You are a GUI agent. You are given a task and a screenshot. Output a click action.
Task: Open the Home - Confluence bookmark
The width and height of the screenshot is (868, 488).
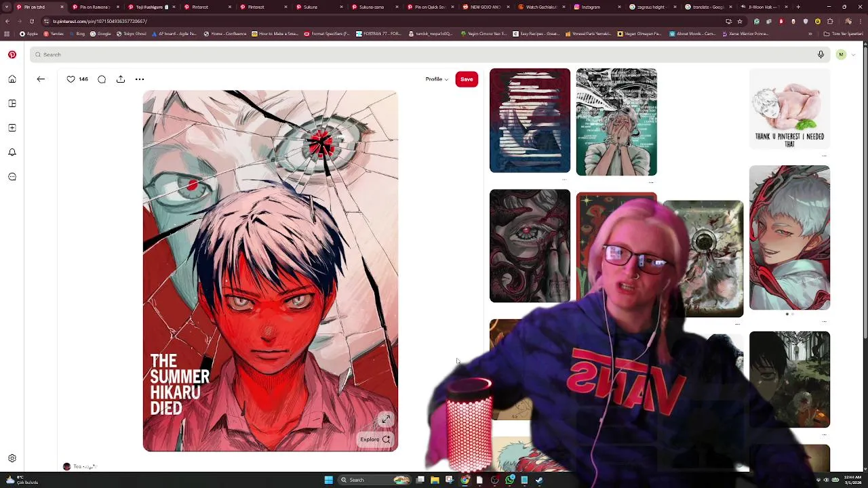pos(226,34)
